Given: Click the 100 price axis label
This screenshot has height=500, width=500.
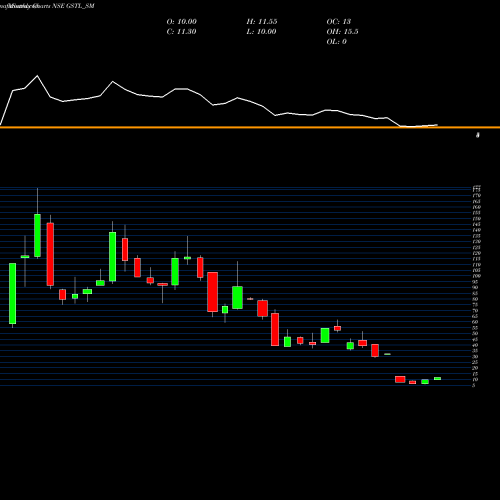Looking at the screenshot, I should pyautogui.click(x=477, y=276).
